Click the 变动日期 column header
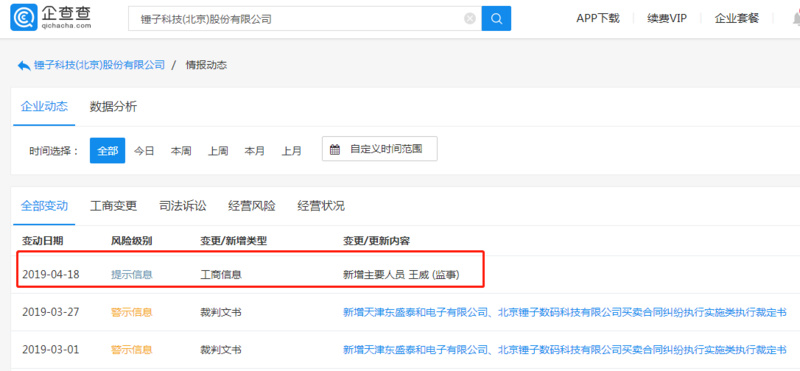Viewport: 800px width, 371px height. click(x=43, y=241)
